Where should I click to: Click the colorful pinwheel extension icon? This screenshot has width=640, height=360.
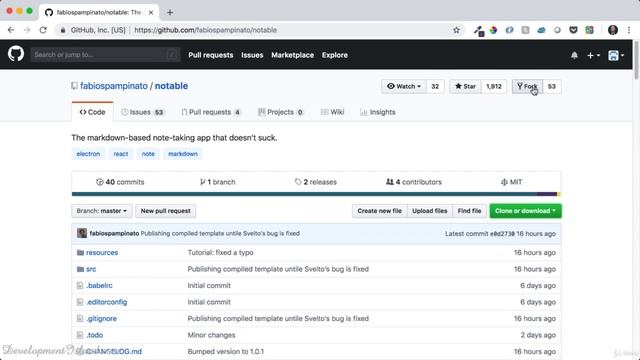click(x=493, y=30)
